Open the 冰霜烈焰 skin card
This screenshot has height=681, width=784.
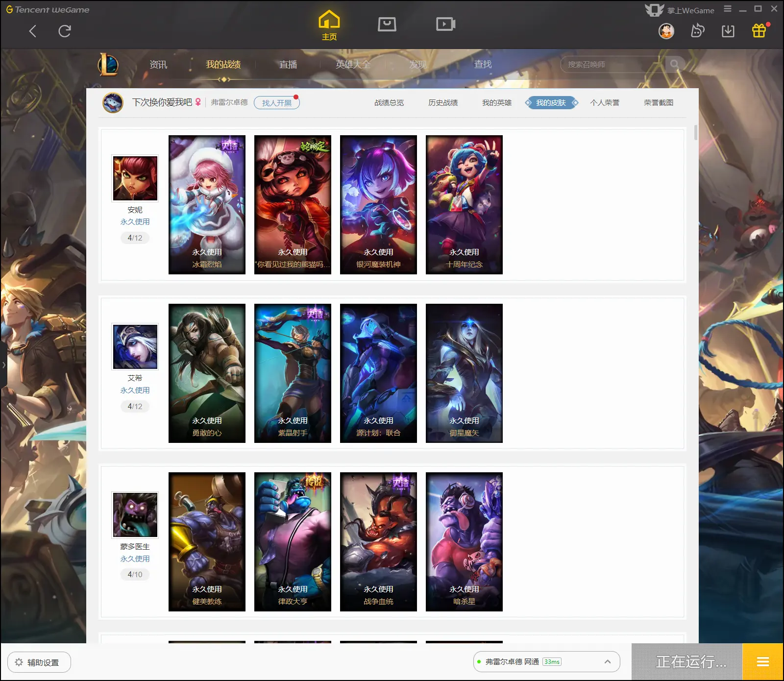pyautogui.click(x=207, y=205)
